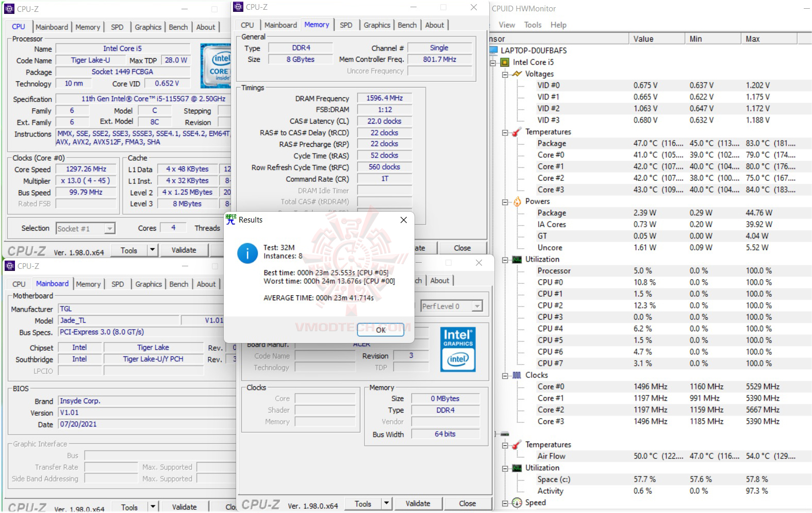Screen dimensions: 812x513
Task: Click the Tools button in the CPU window
Action: 129,250
